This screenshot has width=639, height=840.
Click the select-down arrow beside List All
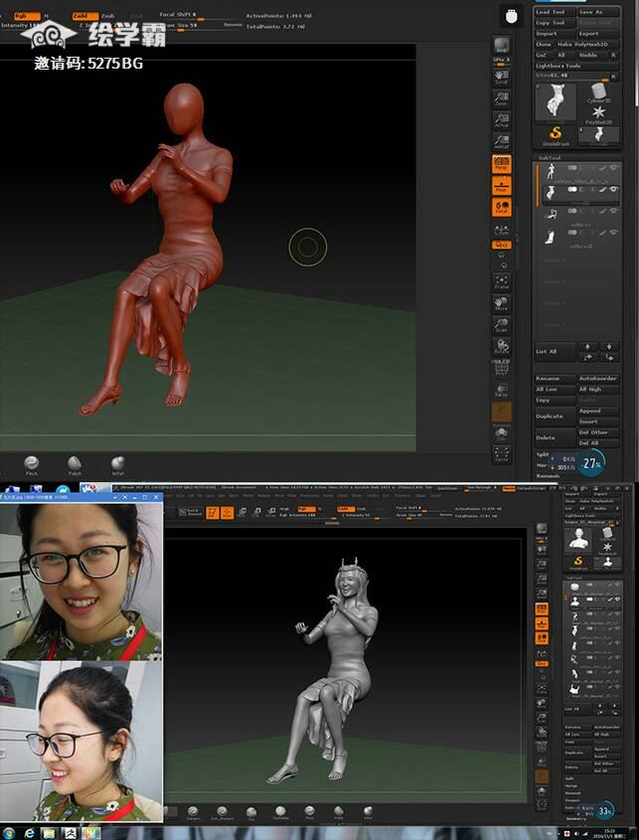[609, 346]
